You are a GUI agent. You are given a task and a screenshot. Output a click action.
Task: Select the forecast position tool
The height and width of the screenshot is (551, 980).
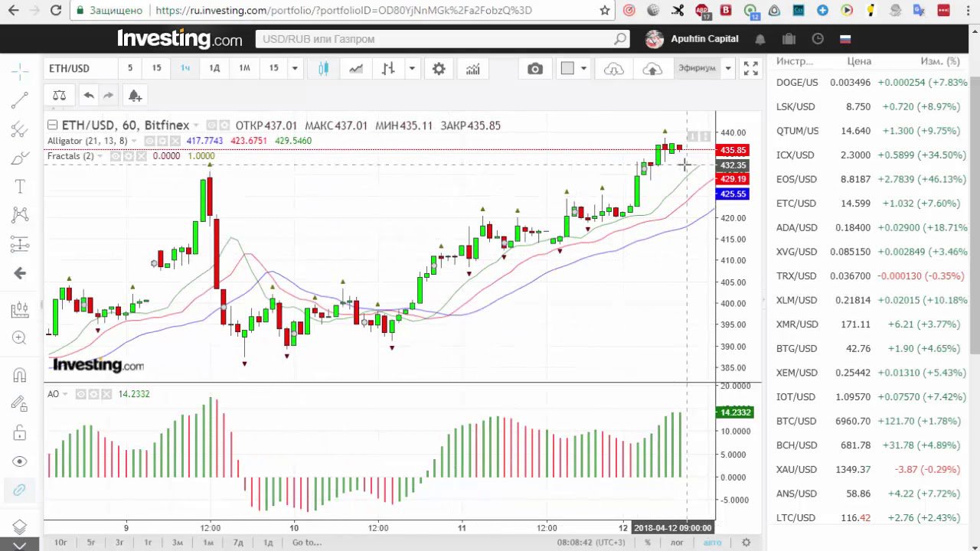tap(20, 245)
